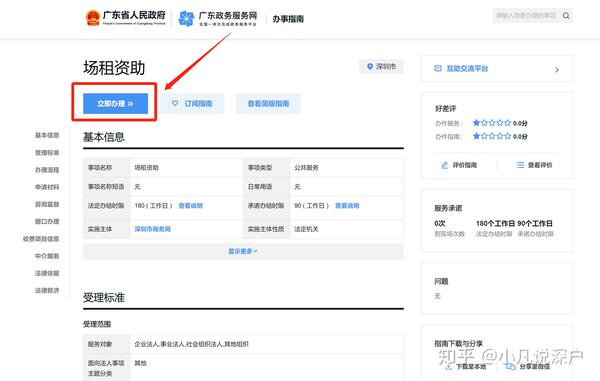Click the 0次 到现场次数 figure
This screenshot has width=600, height=381.
coord(440,223)
